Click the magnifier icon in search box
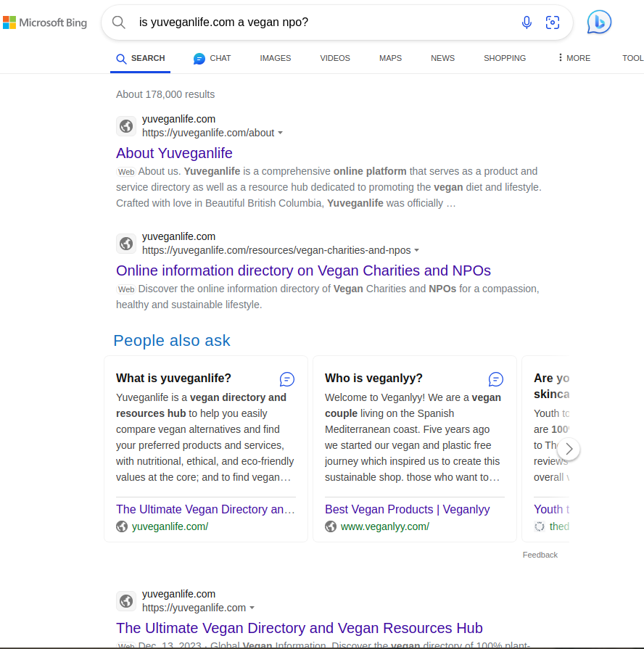Screen dimensions: 644x649 pos(119,22)
